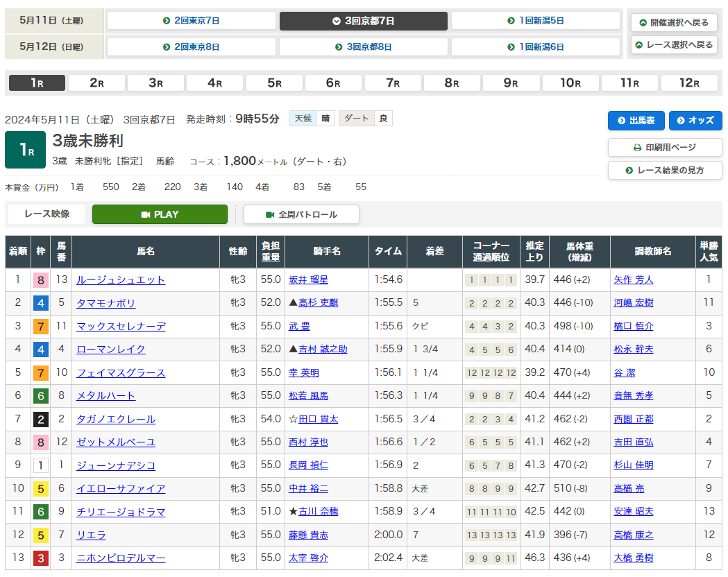Viewport: 728px width, 577px height.
Task: Open trainer 矢作 芳人 link
Action: point(634,280)
